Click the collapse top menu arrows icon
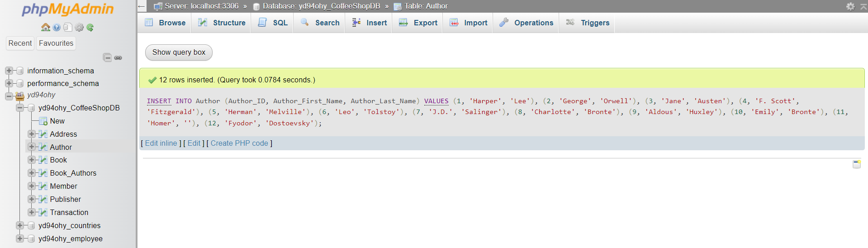Viewport: 868px width, 248px height. (863, 6)
